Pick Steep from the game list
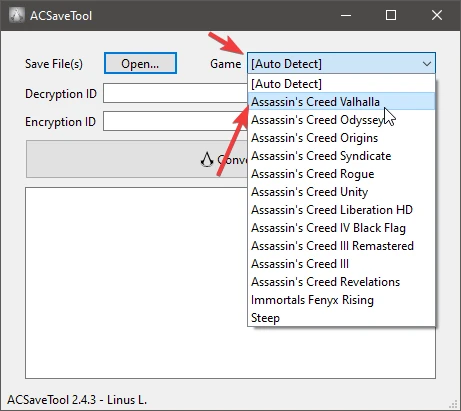Screen dimensions: 461x411 pos(341,318)
